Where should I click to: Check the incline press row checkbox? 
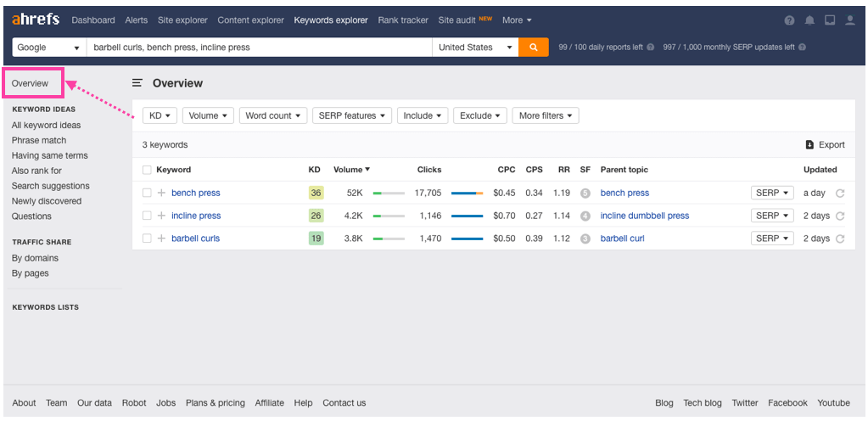147,216
